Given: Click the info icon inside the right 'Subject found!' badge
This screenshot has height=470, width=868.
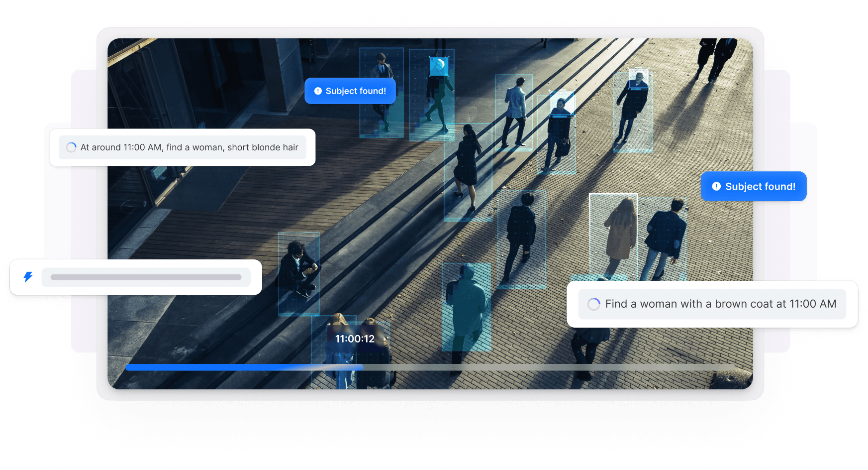Looking at the screenshot, I should point(716,186).
